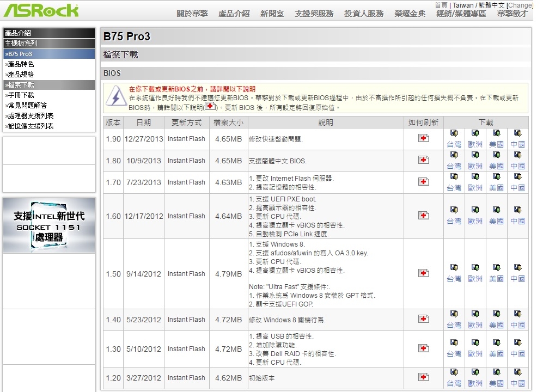This screenshot has width=549, height=392.
Task: Click B75 Pro3 page title
Action: click(127, 36)
